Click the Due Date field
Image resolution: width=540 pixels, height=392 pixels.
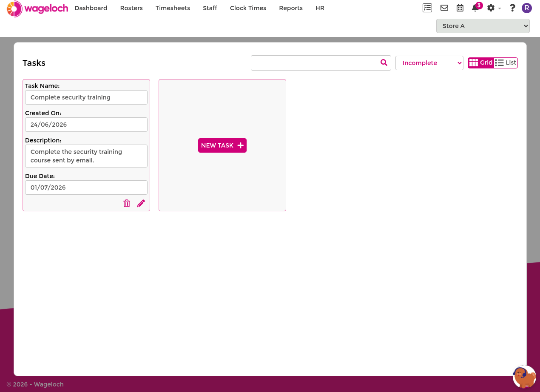86,187
